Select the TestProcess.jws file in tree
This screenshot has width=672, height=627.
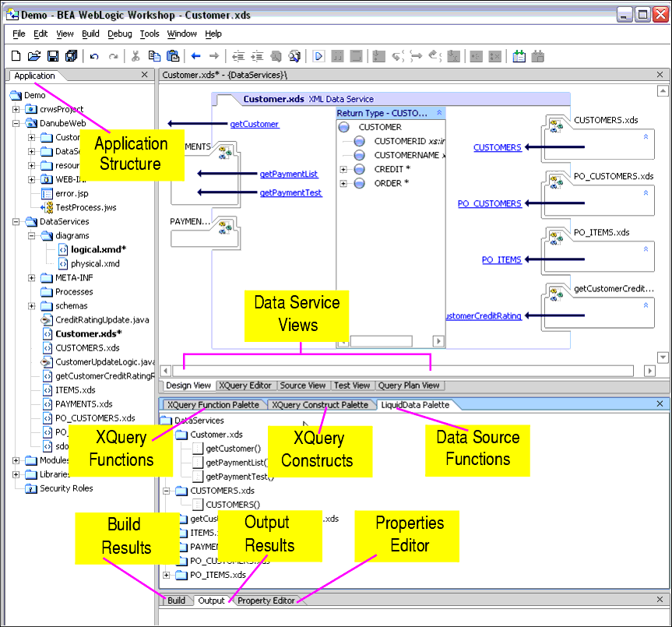[x=86, y=207]
